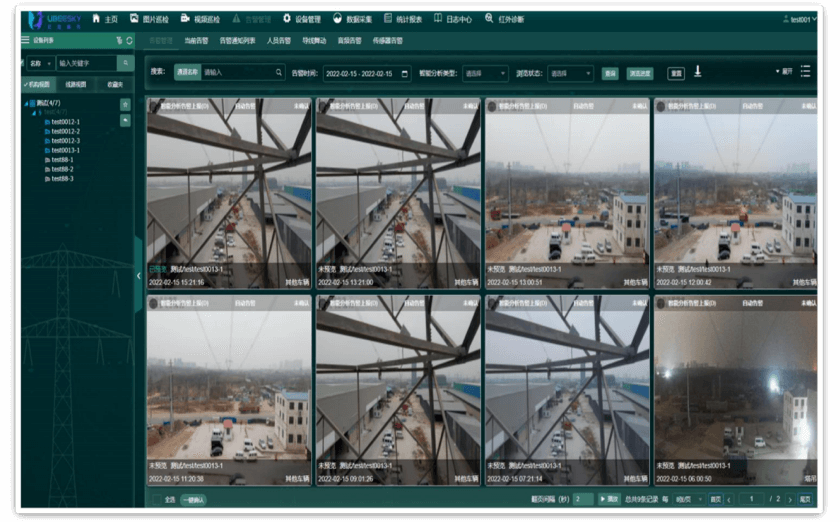Click the second small icon below the star icon
The height and width of the screenshot is (522, 840).
coord(125,121)
